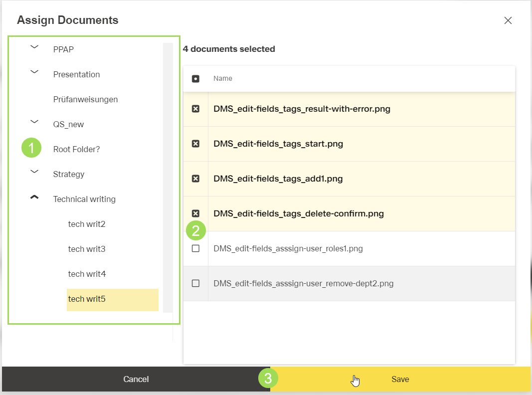Open the tech writ2 subfolder
The width and height of the screenshot is (532, 395).
point(87,224)
